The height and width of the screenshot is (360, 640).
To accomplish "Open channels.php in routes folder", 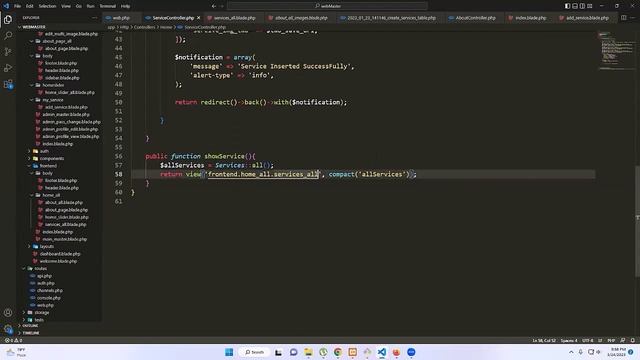I will coord(49,291).
